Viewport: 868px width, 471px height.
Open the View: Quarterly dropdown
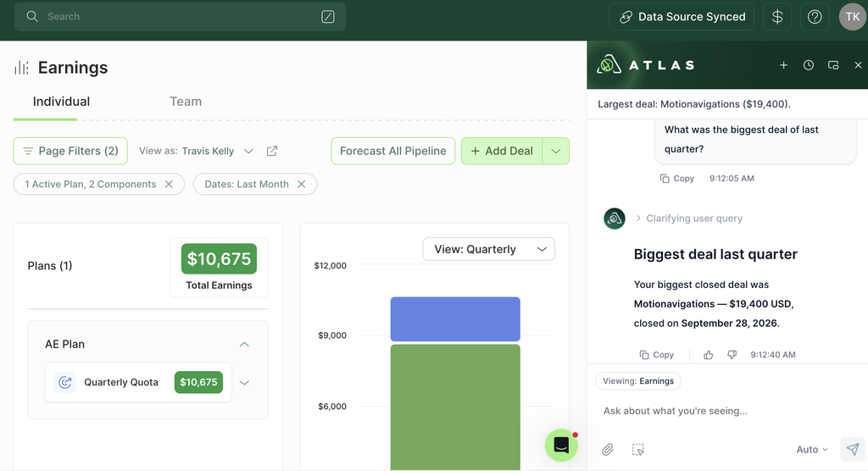coord(489,249)
